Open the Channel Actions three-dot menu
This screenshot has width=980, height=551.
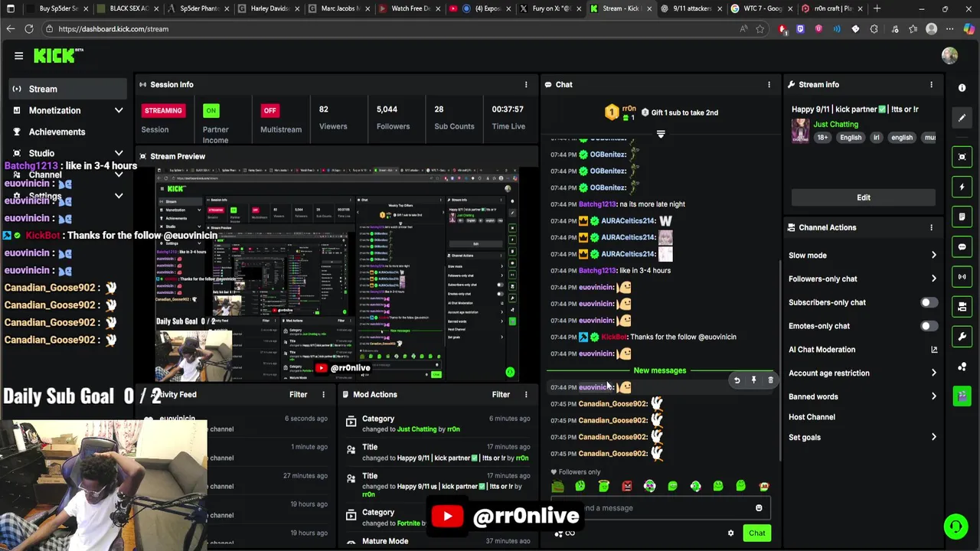932,227
